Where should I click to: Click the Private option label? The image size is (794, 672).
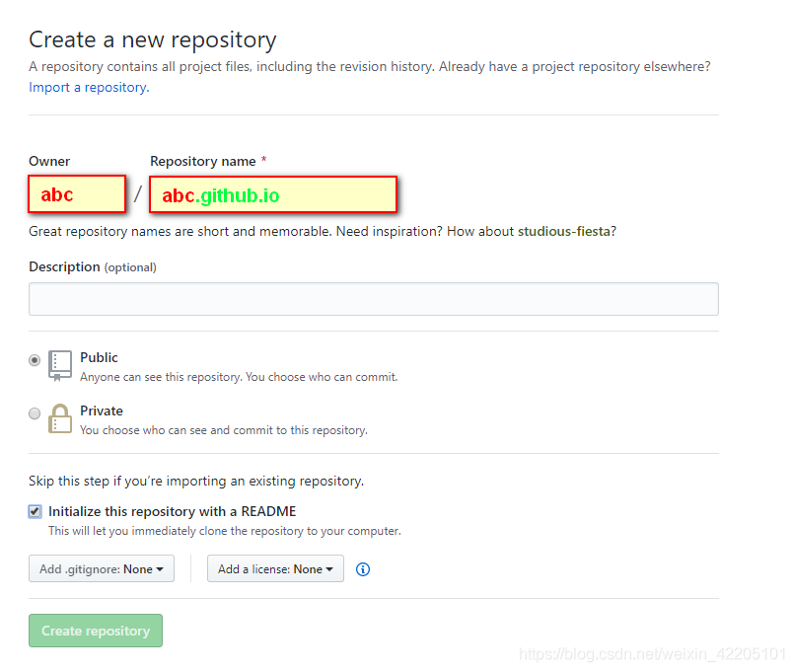(102, 411)
